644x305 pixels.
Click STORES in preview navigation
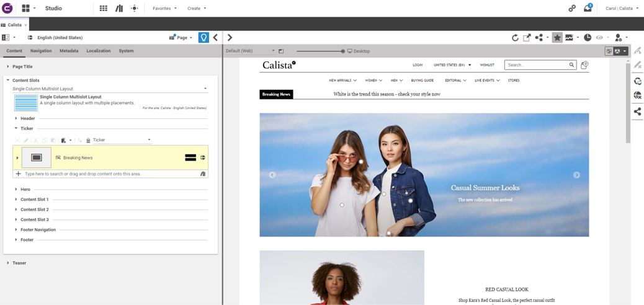[514, 81]
